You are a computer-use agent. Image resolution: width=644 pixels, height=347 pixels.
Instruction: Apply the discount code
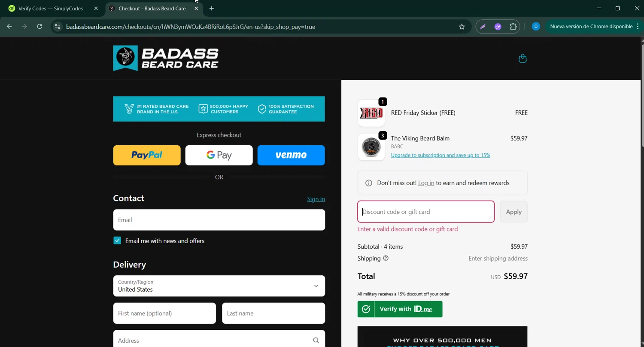pos(514,212)
